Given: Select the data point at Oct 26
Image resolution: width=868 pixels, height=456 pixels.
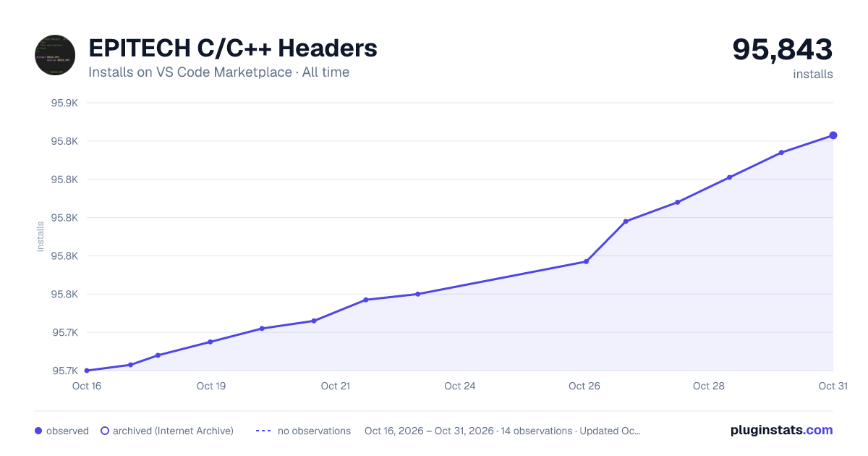Looking at the screenshot, I should pos(586,261).
